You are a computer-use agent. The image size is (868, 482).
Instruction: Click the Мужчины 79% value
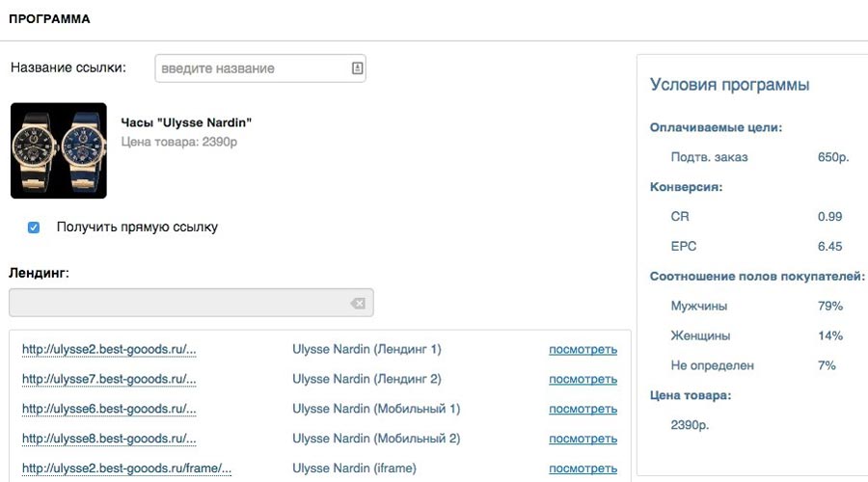(829, 306)
